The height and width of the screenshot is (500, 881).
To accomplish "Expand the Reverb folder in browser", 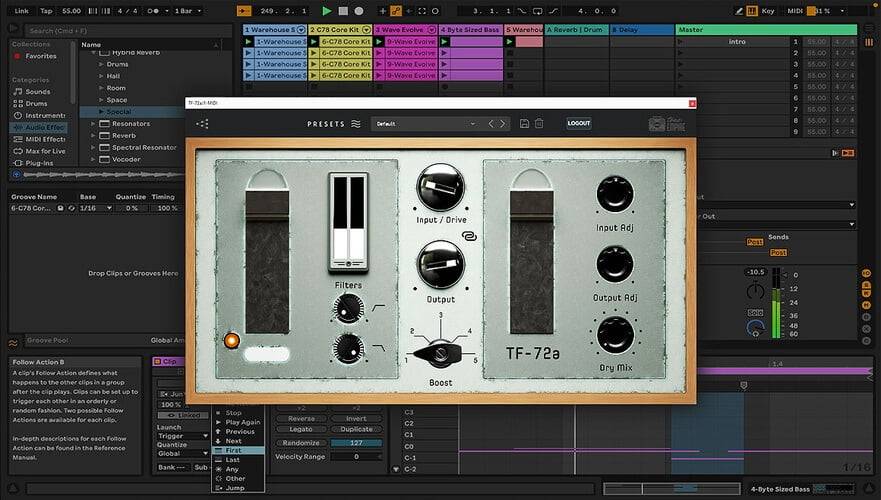I will pos(93,135).
